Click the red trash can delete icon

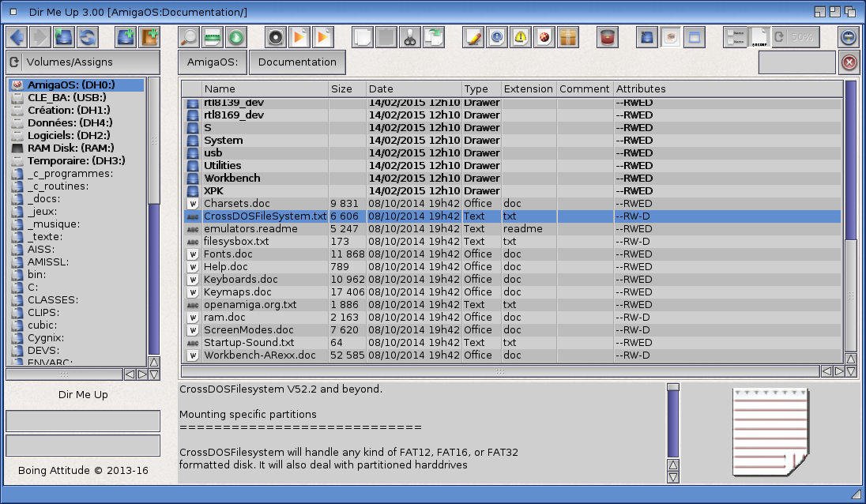(x=607, y=37)
